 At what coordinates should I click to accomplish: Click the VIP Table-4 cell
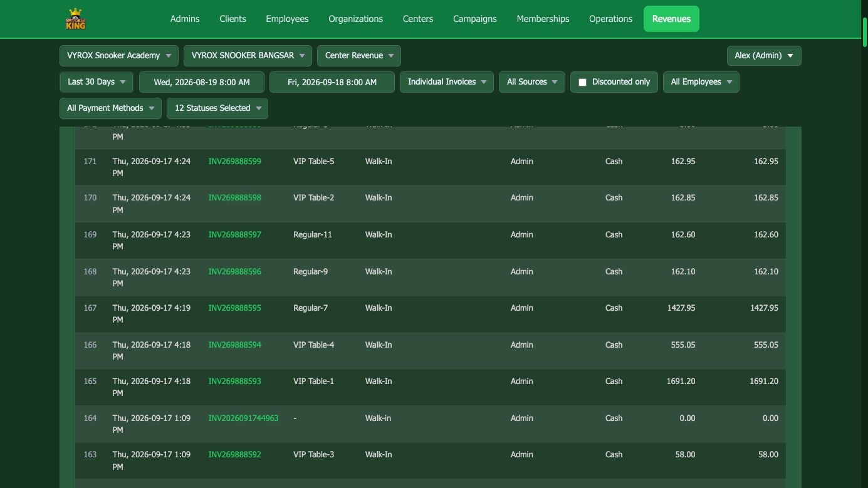[x=313, y=345]
